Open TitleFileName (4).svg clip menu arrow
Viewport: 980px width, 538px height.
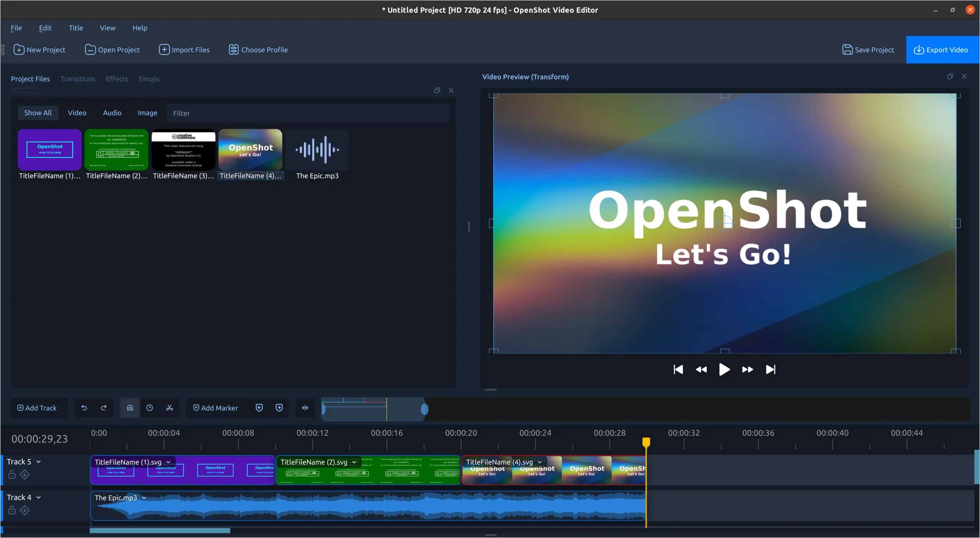pyautogui.click(x=540, y=463)
